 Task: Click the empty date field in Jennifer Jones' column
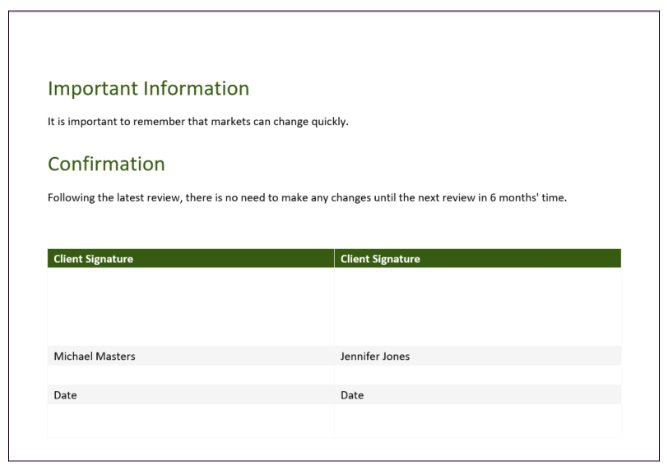[477, 421]
